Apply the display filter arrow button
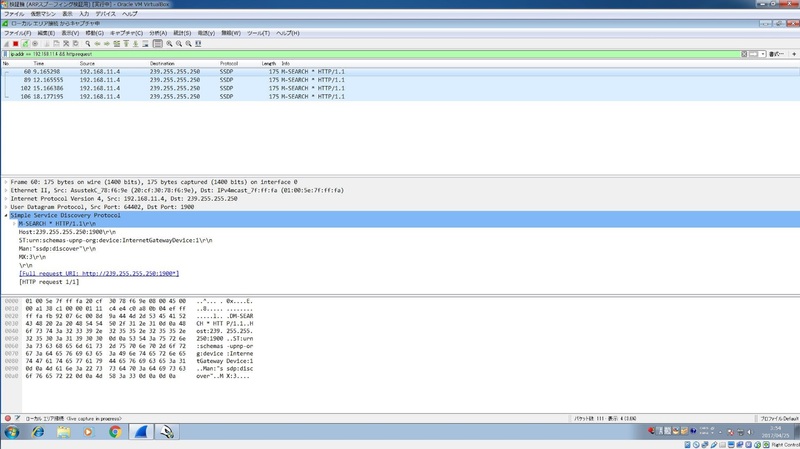Viewport: 800px width, 449px height. (x=753, y=54)
